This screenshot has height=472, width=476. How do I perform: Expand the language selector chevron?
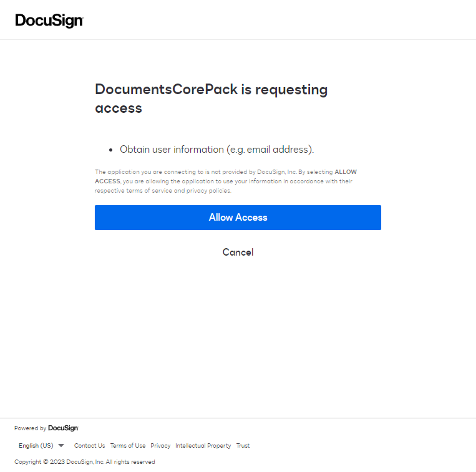point(61,445)
